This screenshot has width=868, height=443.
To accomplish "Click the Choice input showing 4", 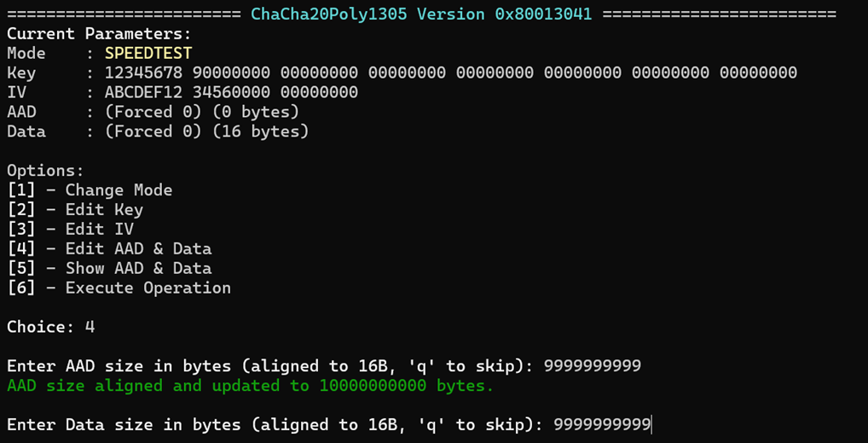I will coord(90,327).
